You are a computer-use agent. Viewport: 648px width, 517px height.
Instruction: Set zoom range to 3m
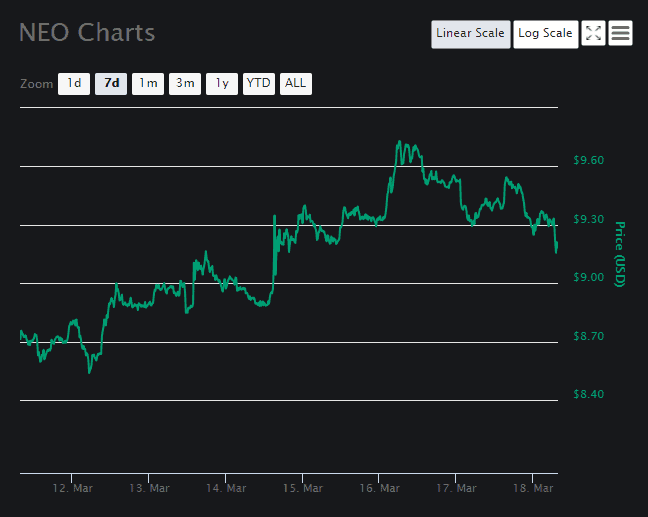pos(185,84)
